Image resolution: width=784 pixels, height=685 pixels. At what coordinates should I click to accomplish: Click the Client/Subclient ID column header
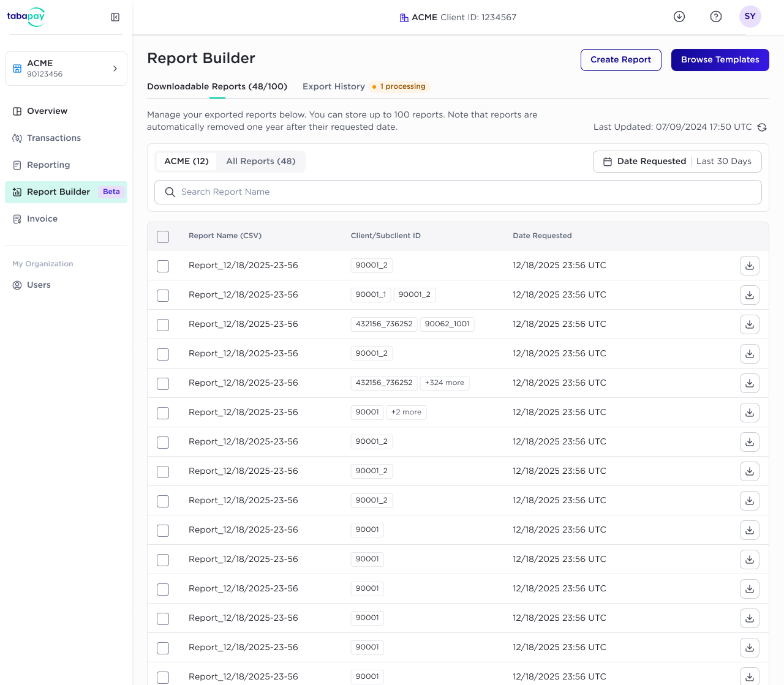[386, 236]
